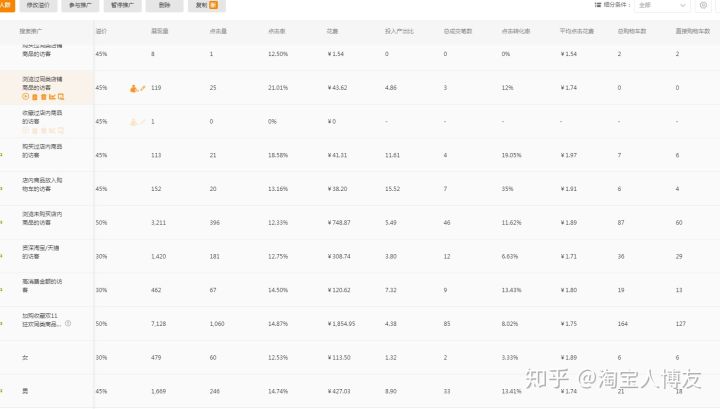This screenshot has height=409, width=720.
Task: Click the 11.61 ROI value
Action: click(392, 155)
